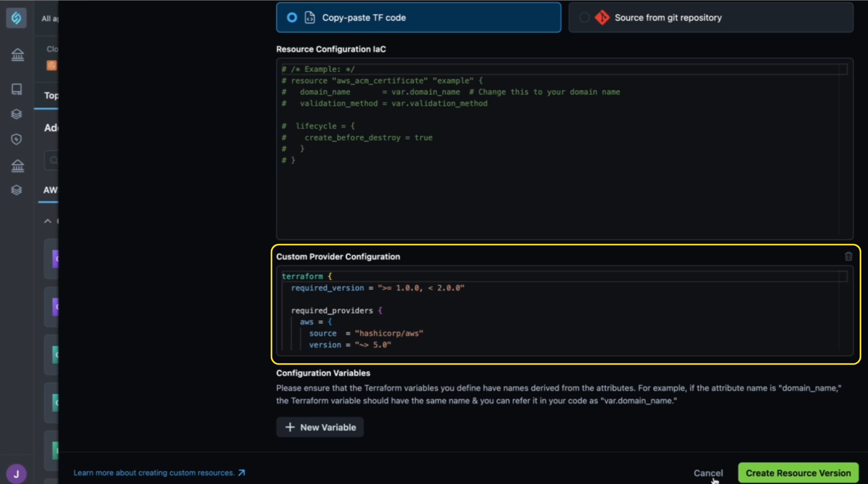The height and width of the screenshot is (484, 868).
Task: Delete the Custom Provider Configuration with trash icon
Action: (x=848, y=256)
